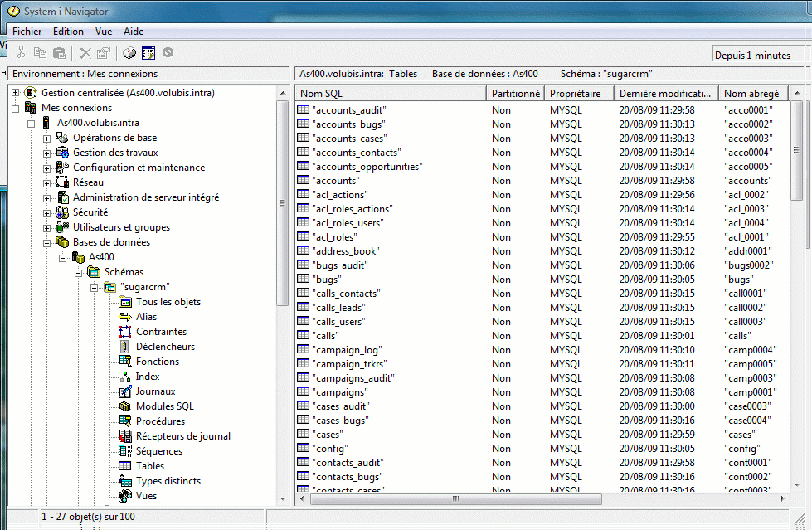Viewport: 812px width, 530px height.
Task: Select the Utilisateurs et groupes icon
Action: [x=62, y=227]
